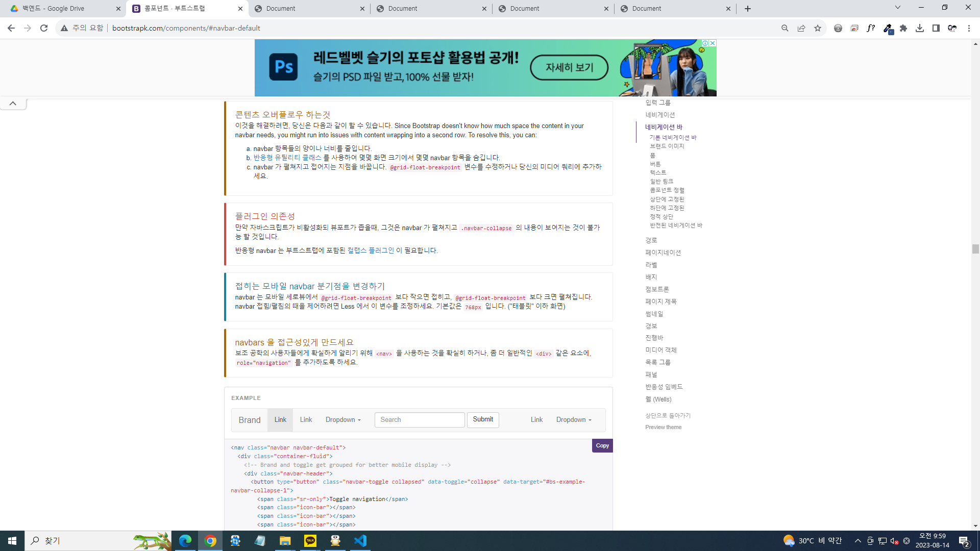This screenshot has width=980, height=551.
Task: Click the Search input field
Action: coord(419,419)
